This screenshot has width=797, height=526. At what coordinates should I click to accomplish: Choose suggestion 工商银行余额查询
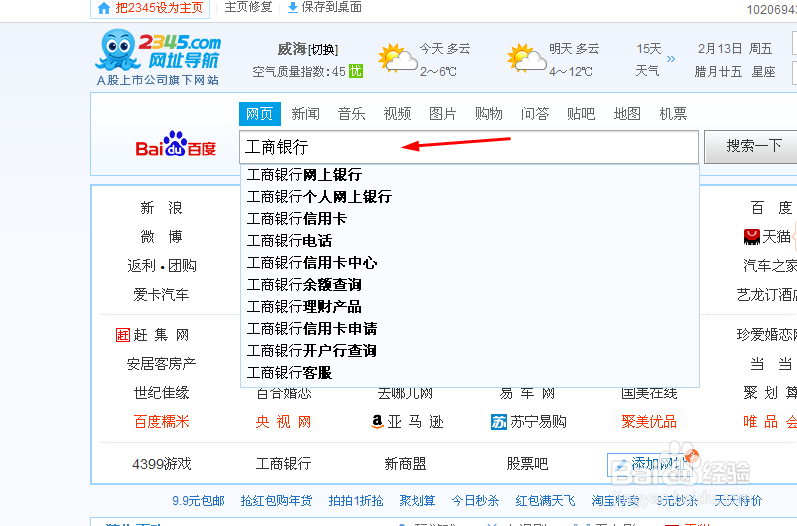pos(470,285)
